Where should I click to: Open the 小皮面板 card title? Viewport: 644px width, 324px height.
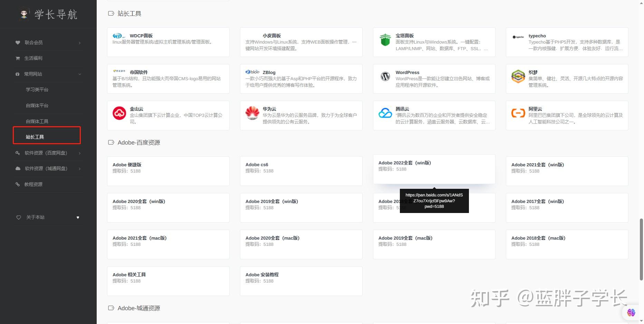click(x=271, y=36)
